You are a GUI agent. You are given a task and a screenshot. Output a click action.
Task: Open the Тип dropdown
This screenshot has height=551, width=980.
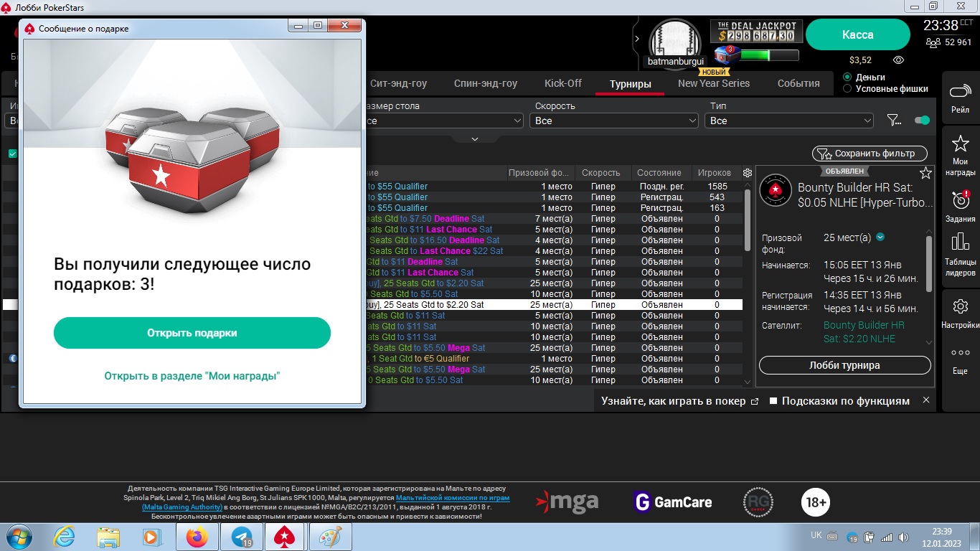click(789, 121)
